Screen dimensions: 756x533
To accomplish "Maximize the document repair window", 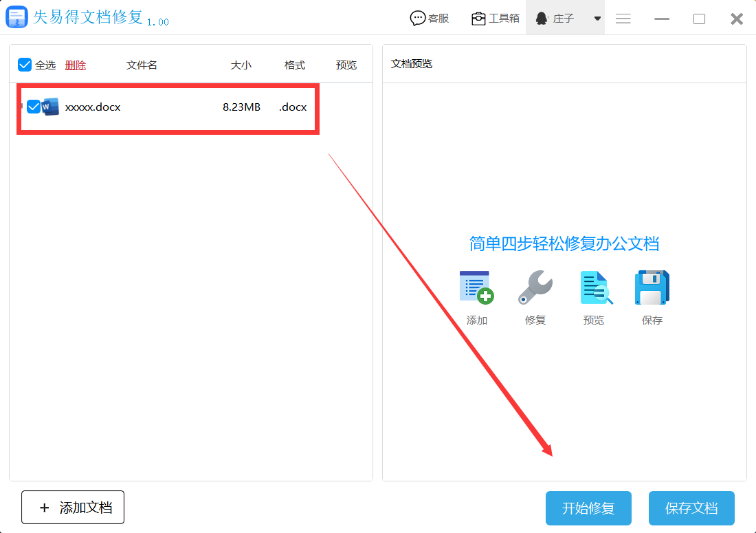I will click(699, 19).
